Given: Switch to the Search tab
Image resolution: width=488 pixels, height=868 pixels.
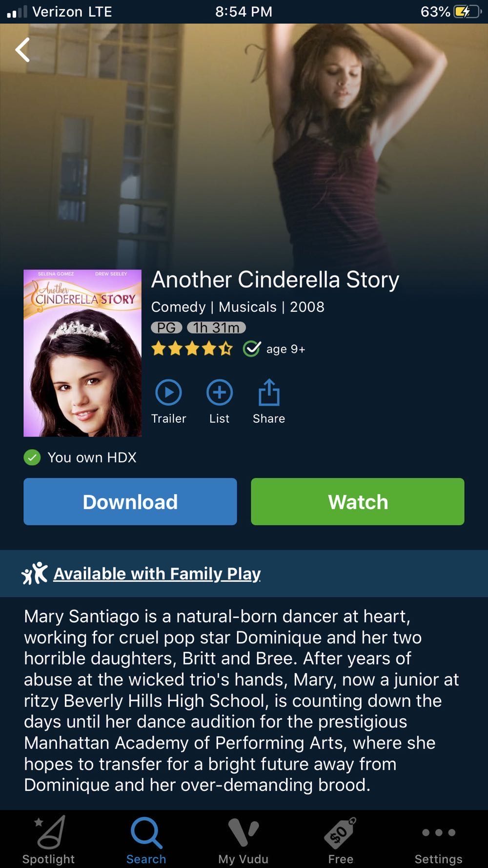Looking at the screenshot, I should [x=146, y=840].
